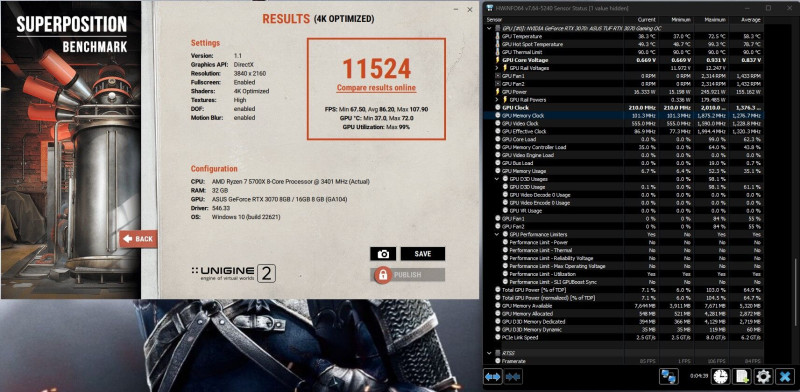The width and height of the screenshot is (800, 392).
Task: Select the GPU D3D Memory Dedicated row
Action: [623, 322]
